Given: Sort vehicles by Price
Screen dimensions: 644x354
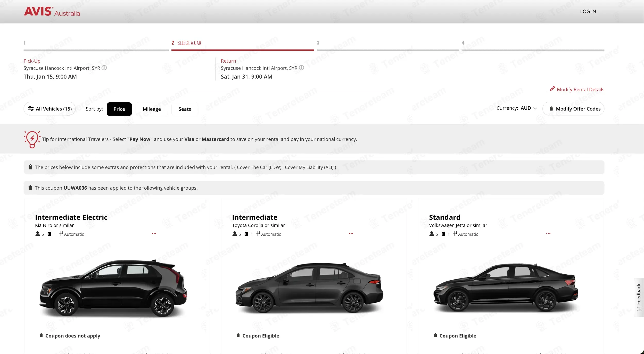Looking at the screenshot, I should point(119,109).
